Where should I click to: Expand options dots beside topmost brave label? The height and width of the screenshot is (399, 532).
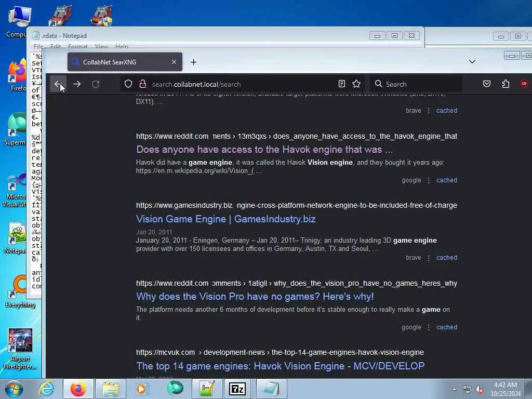pos(429,111)
